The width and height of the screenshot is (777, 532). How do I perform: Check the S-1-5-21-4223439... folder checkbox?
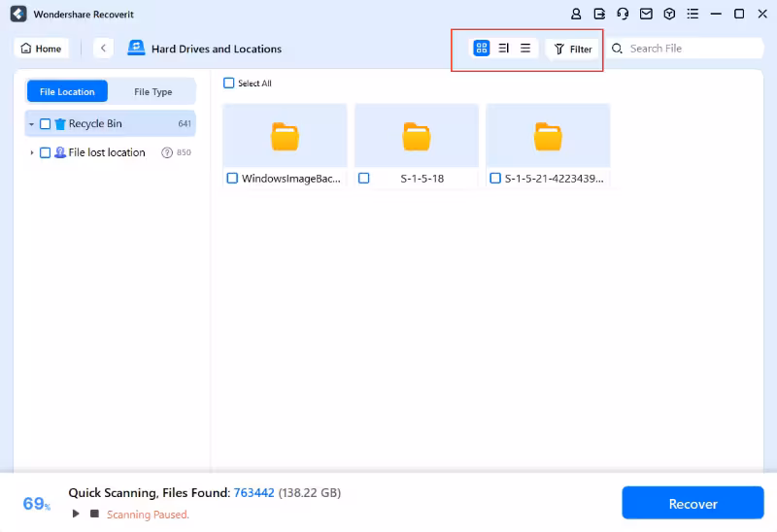[x=495, y=178]
